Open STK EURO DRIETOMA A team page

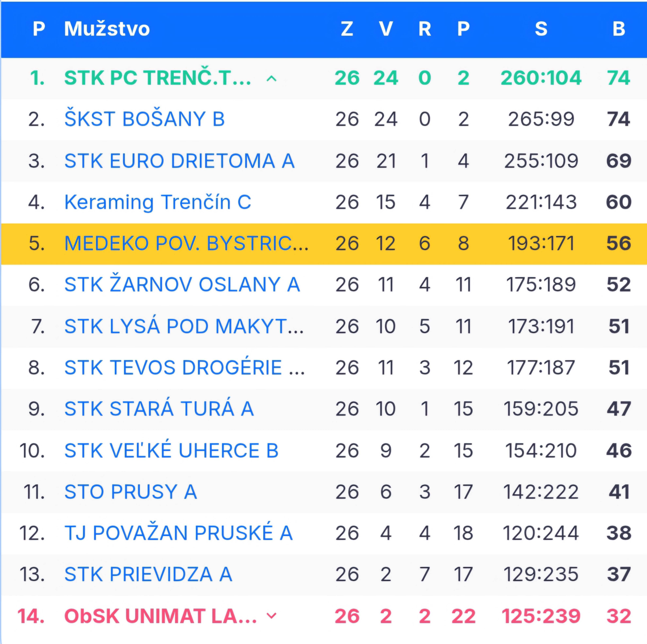coord(179,161)
